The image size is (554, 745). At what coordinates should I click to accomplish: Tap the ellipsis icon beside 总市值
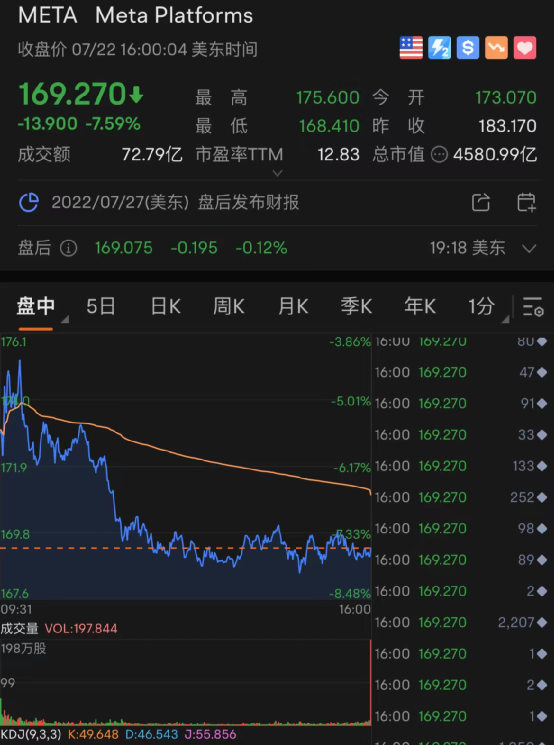tap(439, 154)
